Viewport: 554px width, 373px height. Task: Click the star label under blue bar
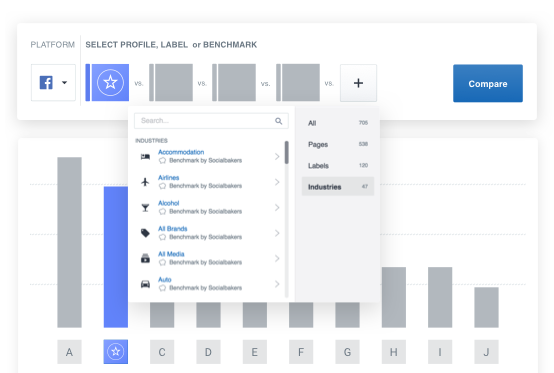[x=116, y=352]
